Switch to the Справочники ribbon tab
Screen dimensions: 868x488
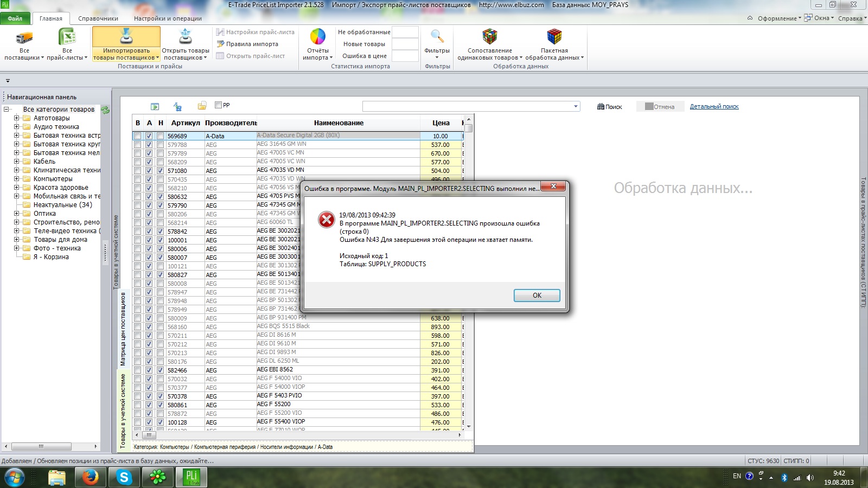pos(98,18)
